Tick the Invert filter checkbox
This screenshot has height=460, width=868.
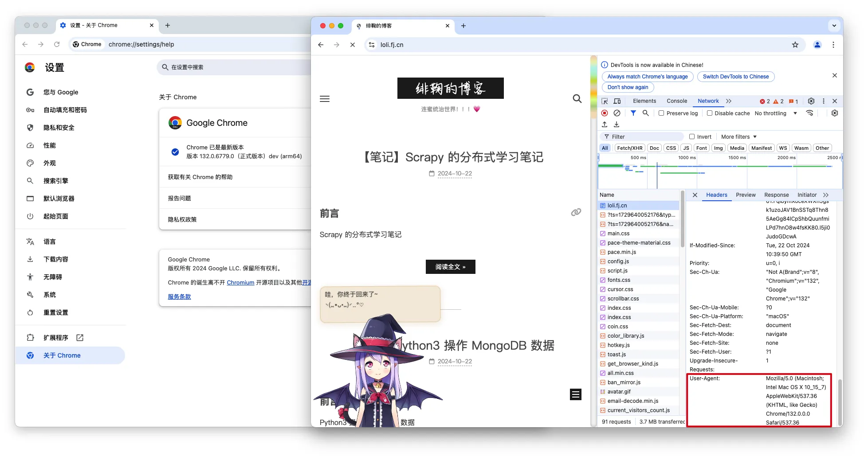point(692,136)
